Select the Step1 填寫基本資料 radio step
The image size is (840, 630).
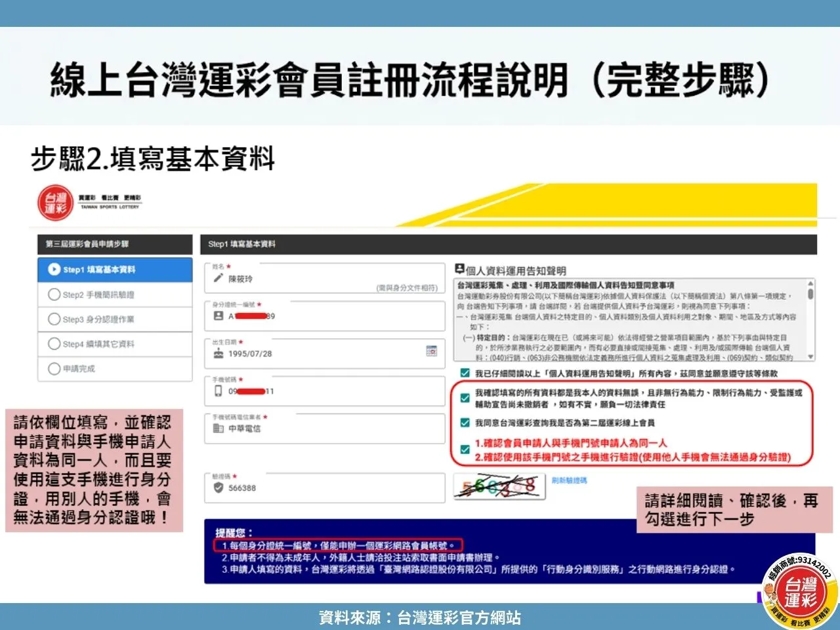(x=54, y=270)
